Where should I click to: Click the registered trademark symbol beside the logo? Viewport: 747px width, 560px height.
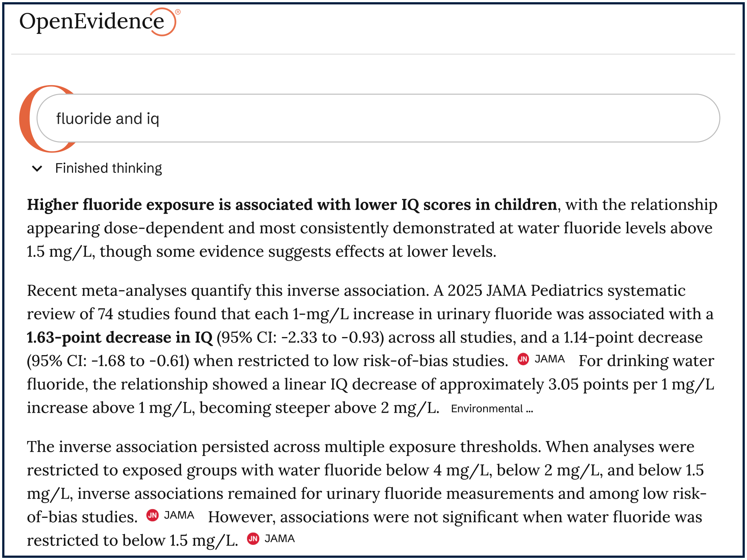click(x=178, y=12)
